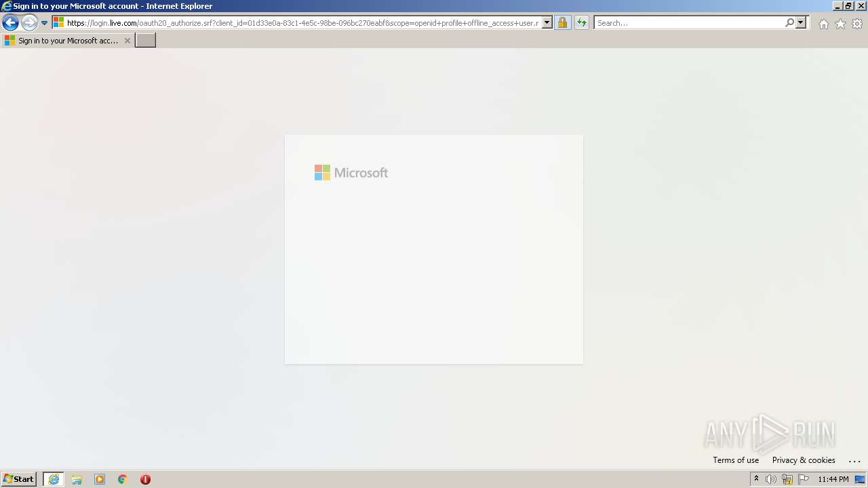Show hidden system tray icons arrow
The width and height of the screenshot is (868, 488).
click(757, 479)
